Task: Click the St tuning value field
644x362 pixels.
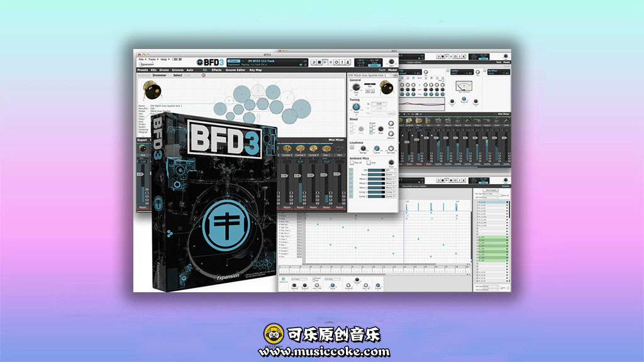Action: [x=379, y=104]
